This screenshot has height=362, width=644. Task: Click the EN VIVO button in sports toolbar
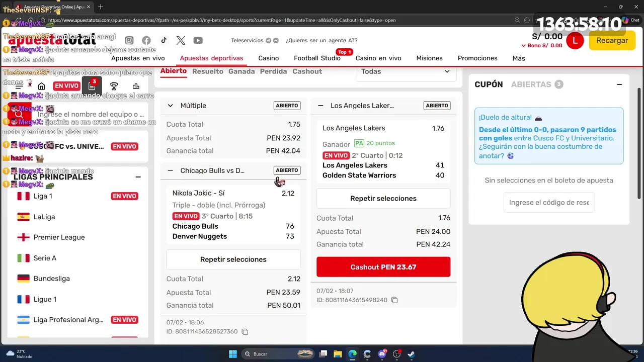66,86
